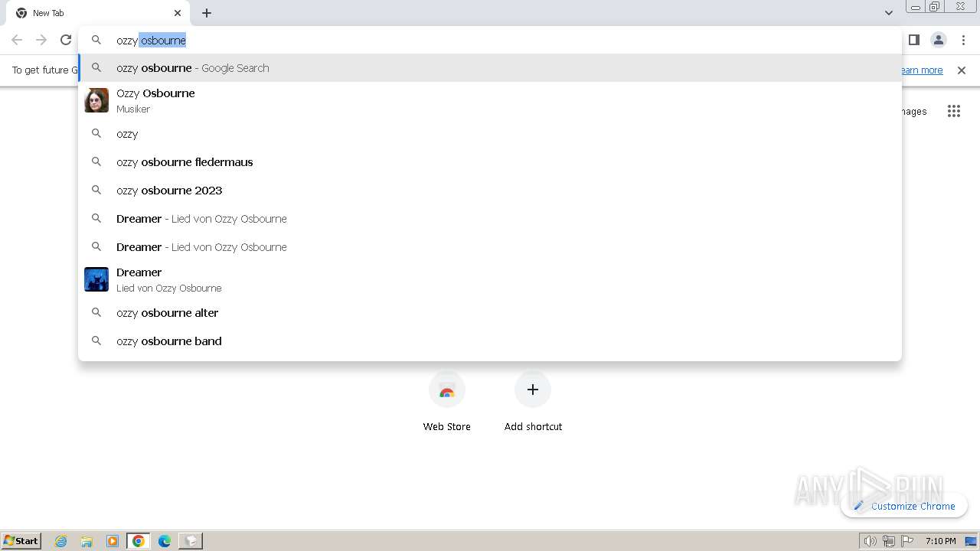Screen dimensions: 980x551
Task: Click the Show desktop tray button
Action: (x=972, y=541)
